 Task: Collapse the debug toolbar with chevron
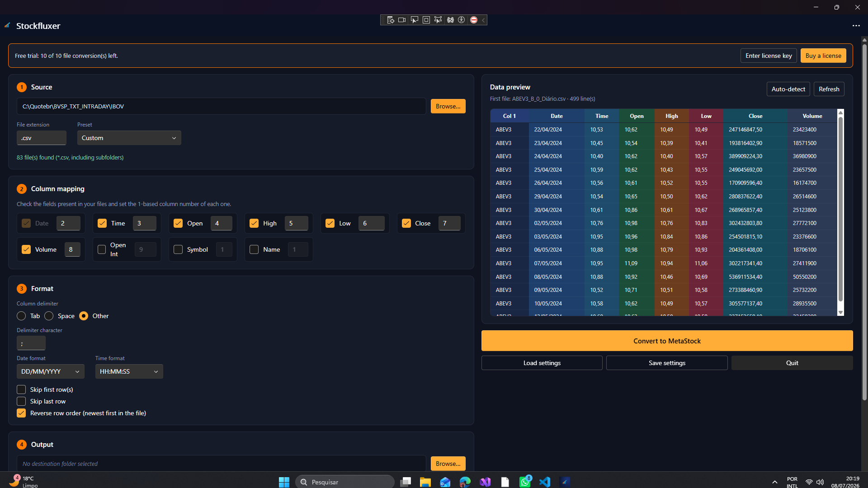point(483,20)
